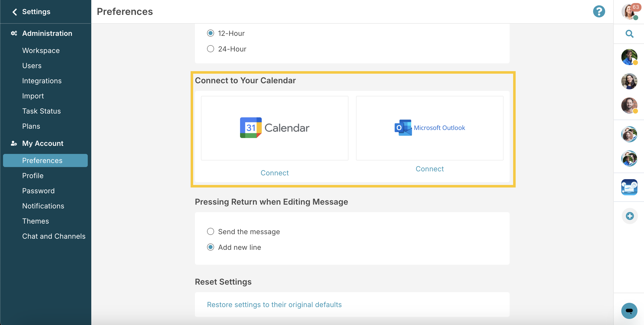
Task: Select the 24-Hour time format
Action: coord(211,49)
